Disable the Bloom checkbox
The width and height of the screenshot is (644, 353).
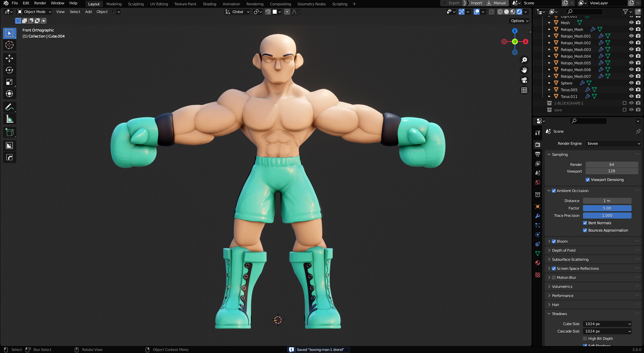[x=554, y=242]
